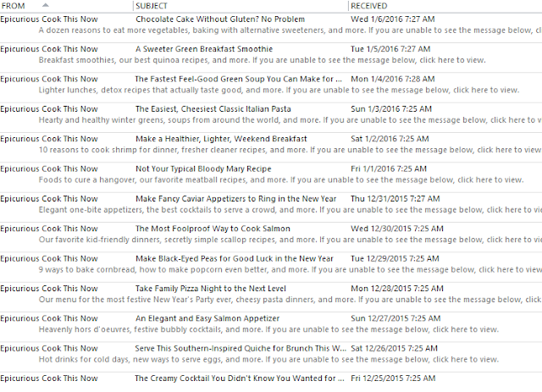Select the date Fri 12/25/2015 7:25 AM
This screenshot has width=542, height=392.
[x=393, y=378]
